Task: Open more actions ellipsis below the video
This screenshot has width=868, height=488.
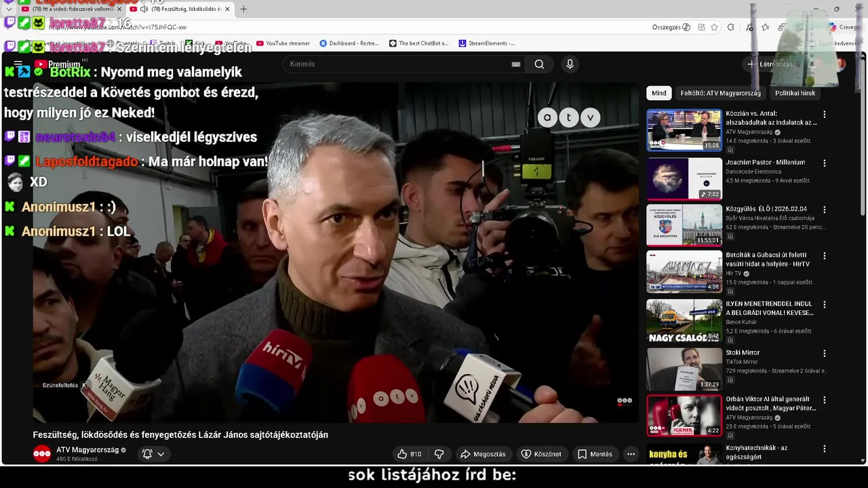Action: [631, 454]
